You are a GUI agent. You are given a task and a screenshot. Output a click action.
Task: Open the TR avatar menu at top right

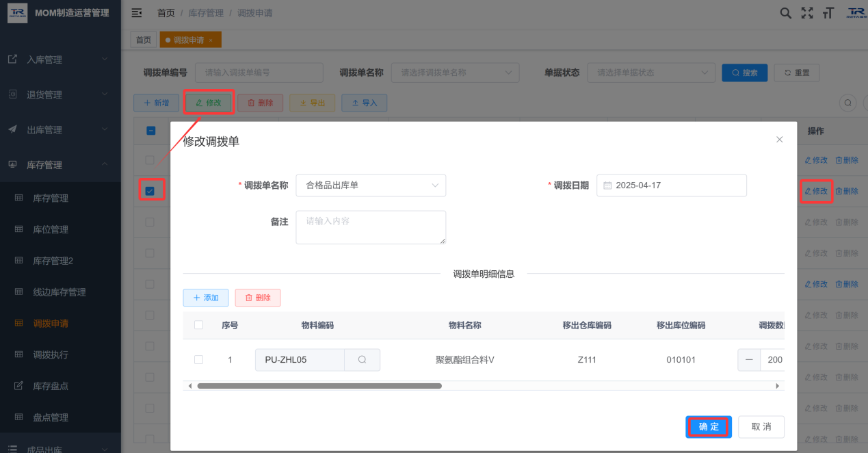[856, 13]
